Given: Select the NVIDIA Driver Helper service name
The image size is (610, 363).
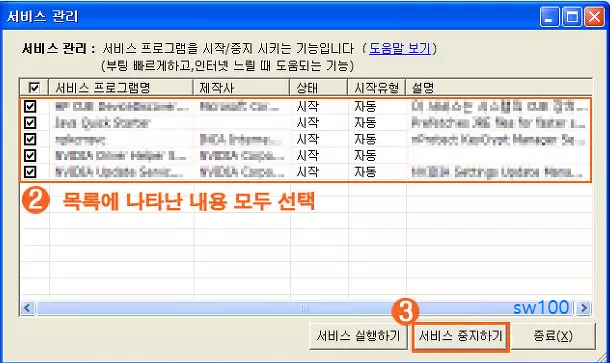Looking at the screenshot, I should 120,156.
